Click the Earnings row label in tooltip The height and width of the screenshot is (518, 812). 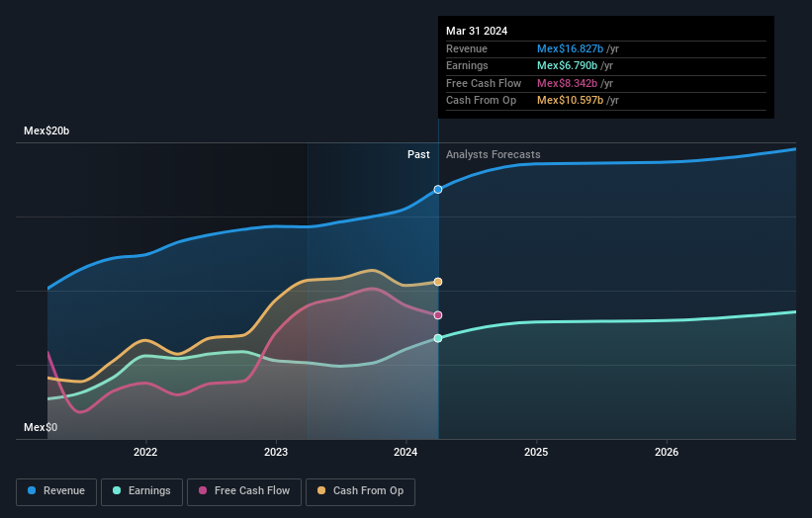point(467,65)
